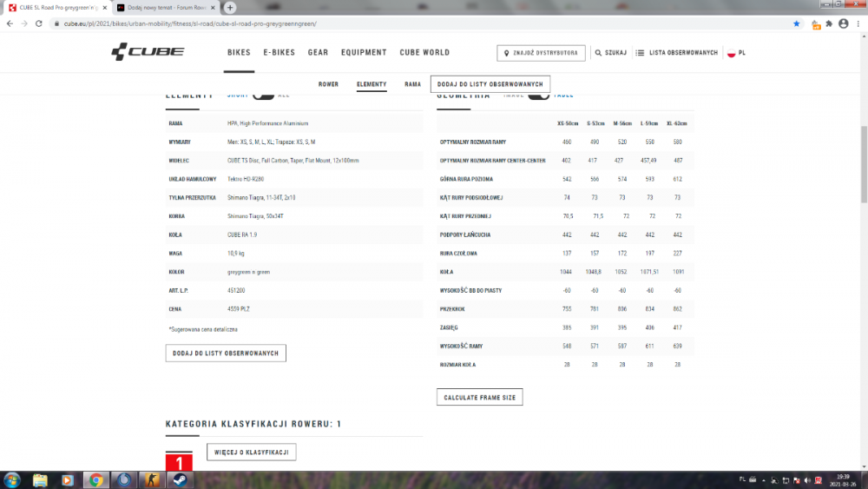Open the E-BIKES menu
This screenshot has width=868, height=489.
tap(279, 53)
